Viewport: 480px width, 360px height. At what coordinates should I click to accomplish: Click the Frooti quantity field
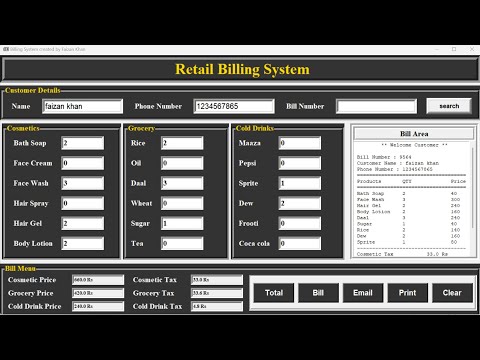pyautogui.click(x=300, y=223)
